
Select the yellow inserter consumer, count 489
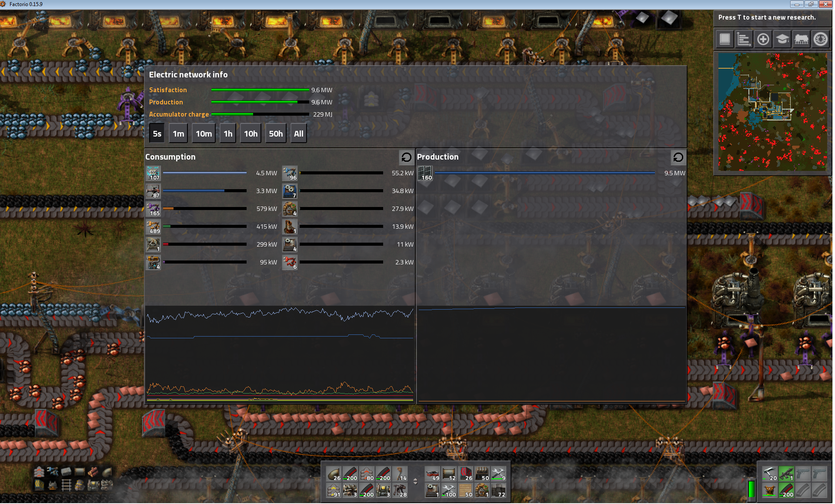(x=153, y=227)
